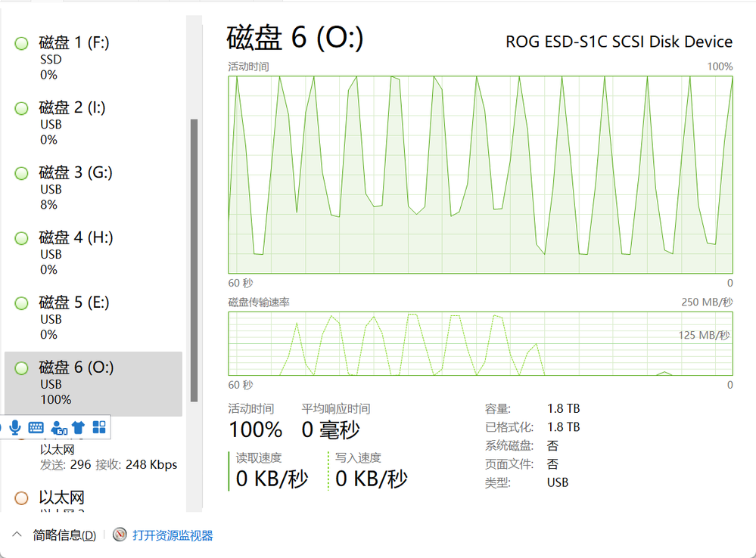The height and width of the screenshot is (558, 756).
Task: Click the 已格式化 1.8 TB value
Action: (563, 427)
